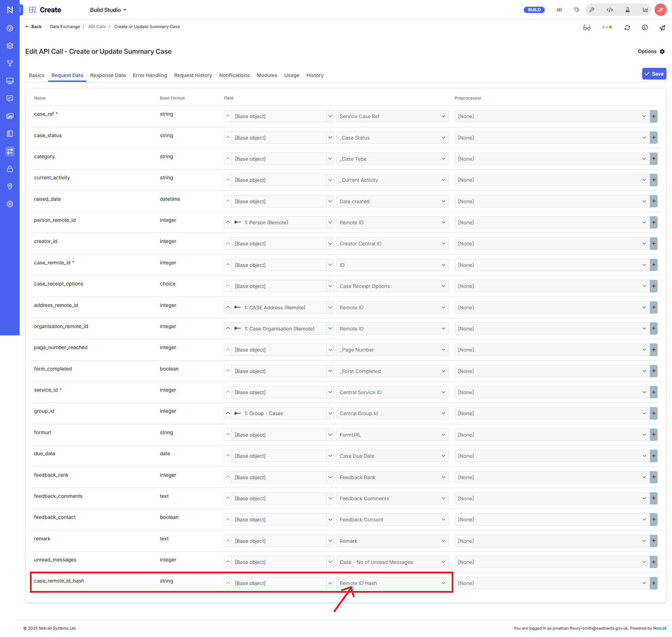Screen dimensions: 672x637
Task: Switch to the Notifications tab
Action: coord(234,75)
